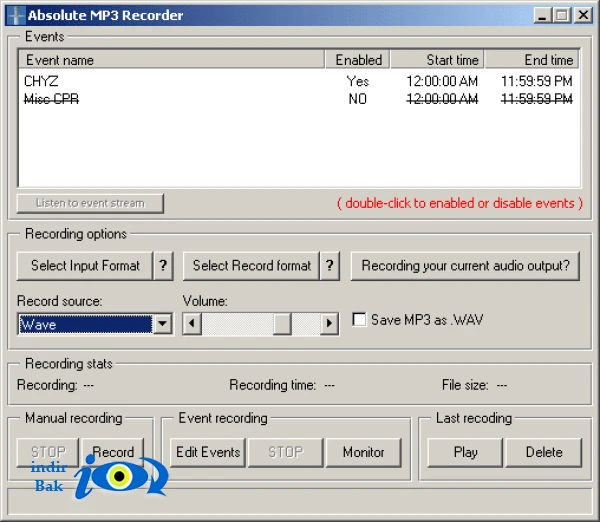Start manual recording with Record button
Screen dimensions: 600x522
(x=113, y=452)
